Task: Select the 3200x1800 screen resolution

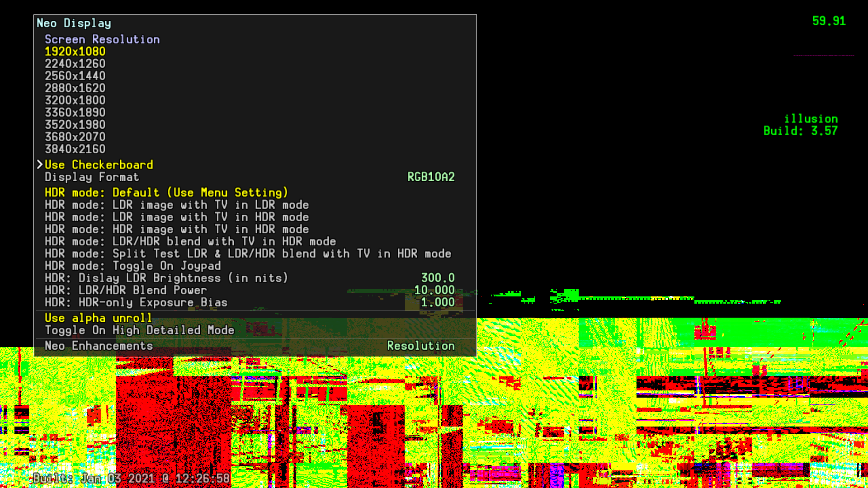Action: [75, 100]
